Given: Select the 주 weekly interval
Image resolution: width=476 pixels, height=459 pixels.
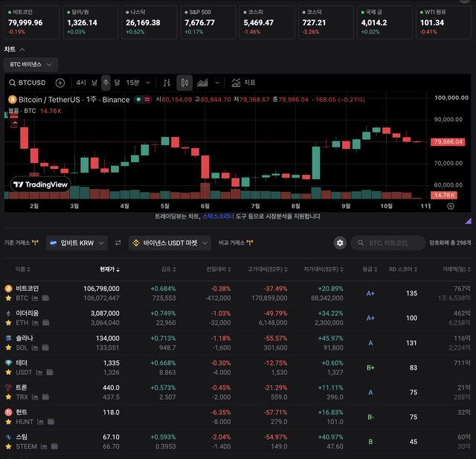Looking at the screenshot, I should [106, 83].
